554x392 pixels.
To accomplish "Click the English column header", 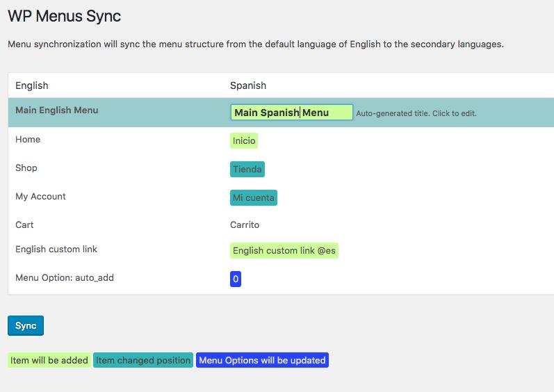I will (32, 85).
